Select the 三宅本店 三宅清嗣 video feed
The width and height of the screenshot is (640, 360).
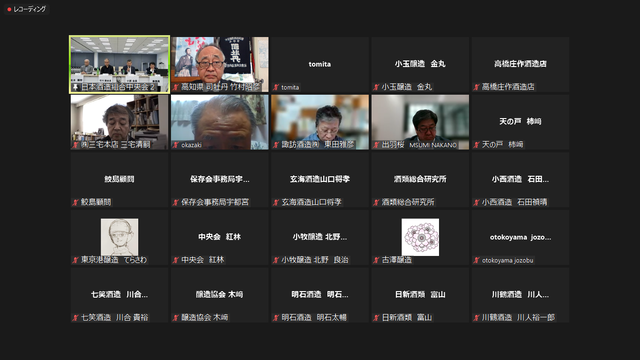coord(120,122)
